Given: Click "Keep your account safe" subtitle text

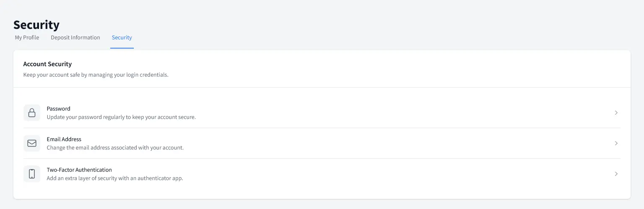Looking at the screenshot, I should point(96,75).
